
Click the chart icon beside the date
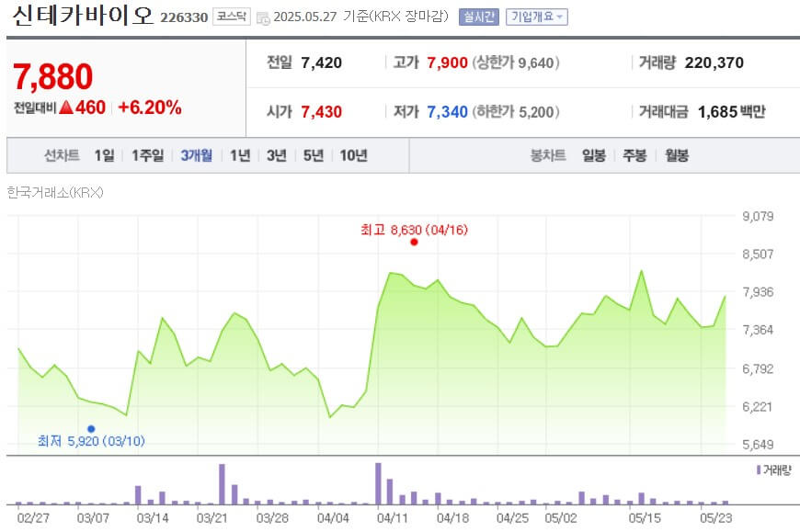(x=264, y=16)
